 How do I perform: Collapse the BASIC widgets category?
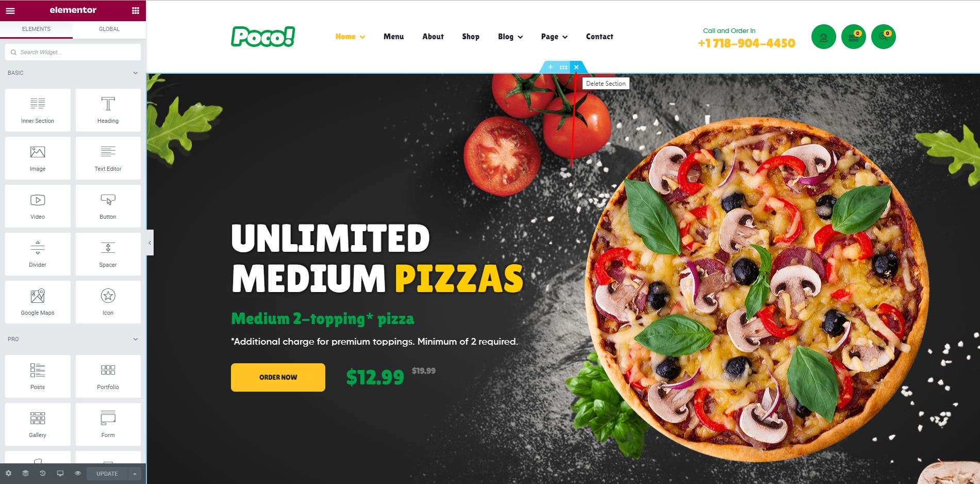(136, 73)
